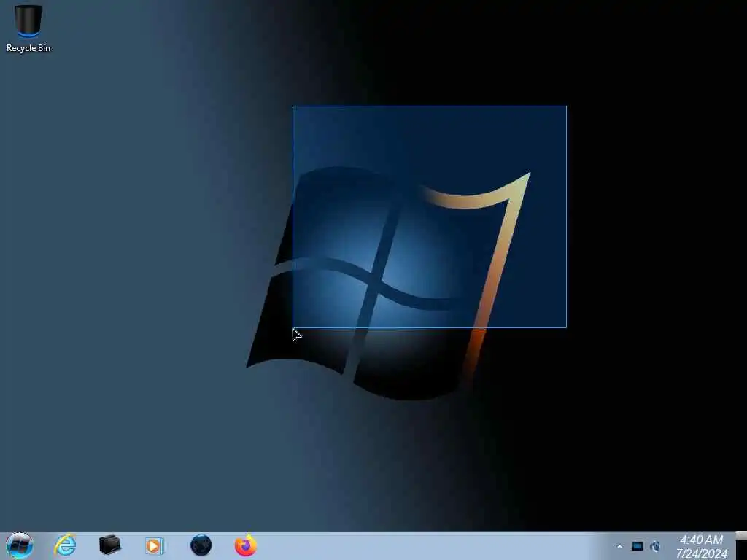Open the Windows Start menu orb
The height and width of the screenshot is (560, 747).
click(20, 545)
